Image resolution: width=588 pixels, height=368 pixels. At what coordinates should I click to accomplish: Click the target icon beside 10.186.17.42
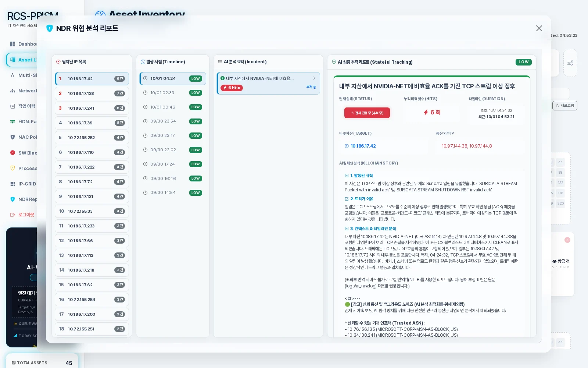tap(347, 146)
